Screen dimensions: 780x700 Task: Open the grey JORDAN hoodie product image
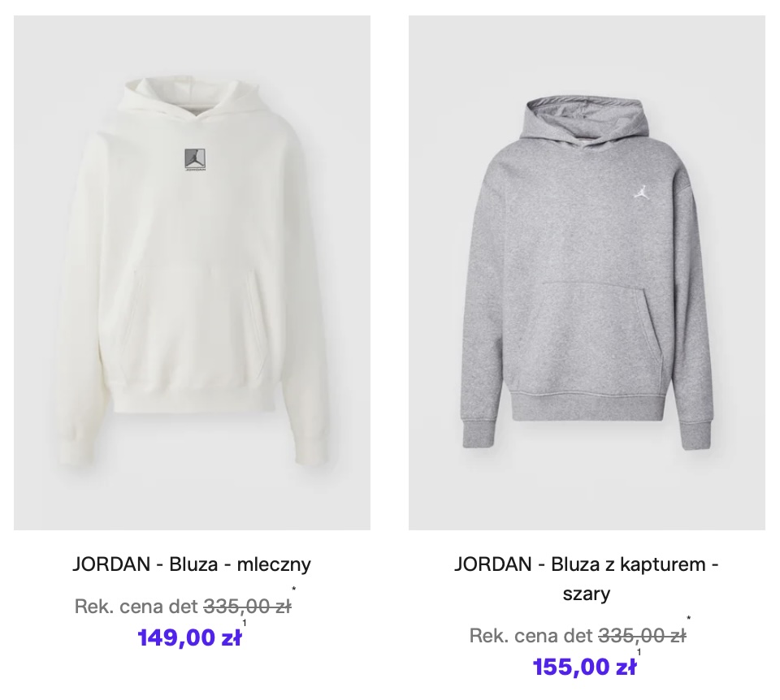(x=587, y=272)
